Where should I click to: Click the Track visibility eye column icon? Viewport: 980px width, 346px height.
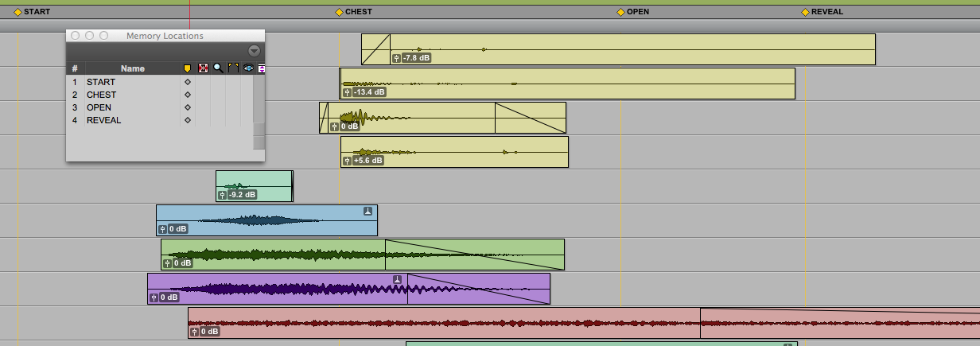[248, 68]
